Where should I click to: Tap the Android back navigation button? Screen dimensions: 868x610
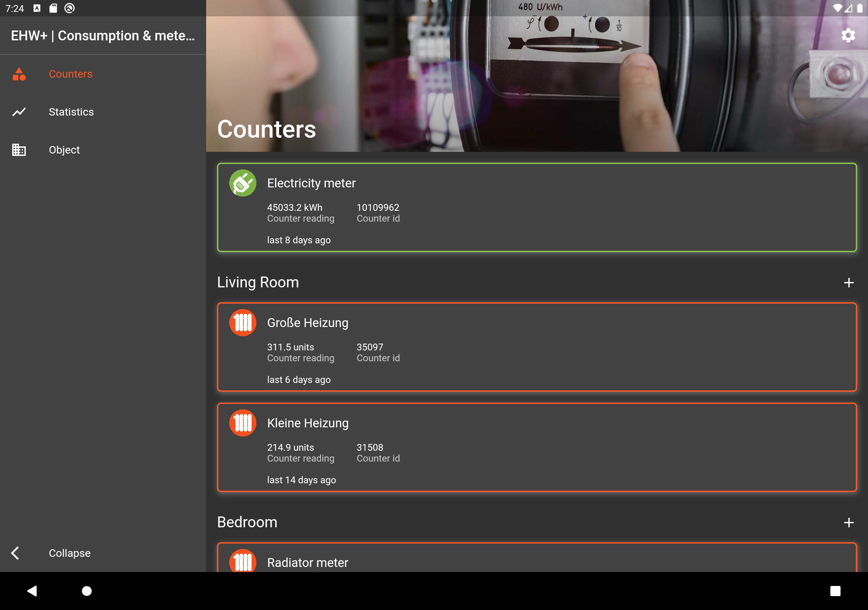(32, 591)
